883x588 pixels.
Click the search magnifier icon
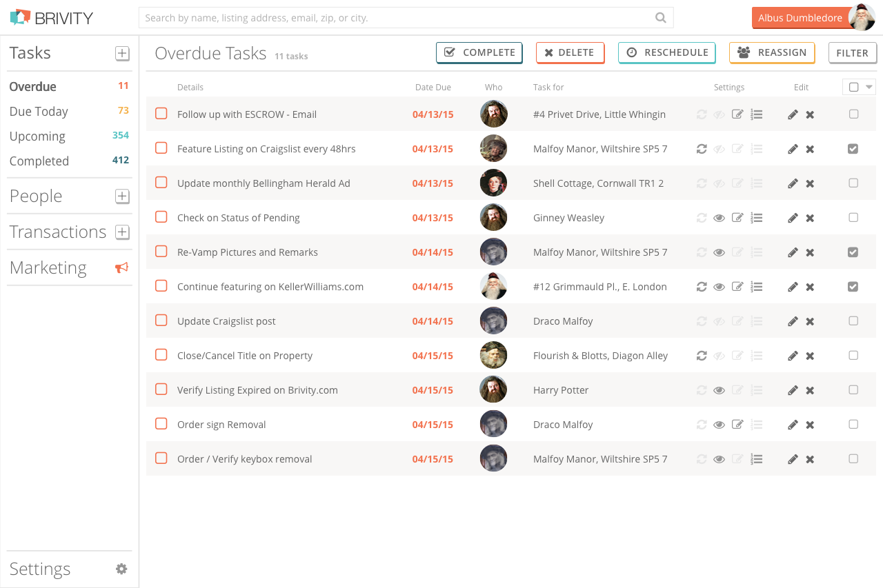[661, 18]
